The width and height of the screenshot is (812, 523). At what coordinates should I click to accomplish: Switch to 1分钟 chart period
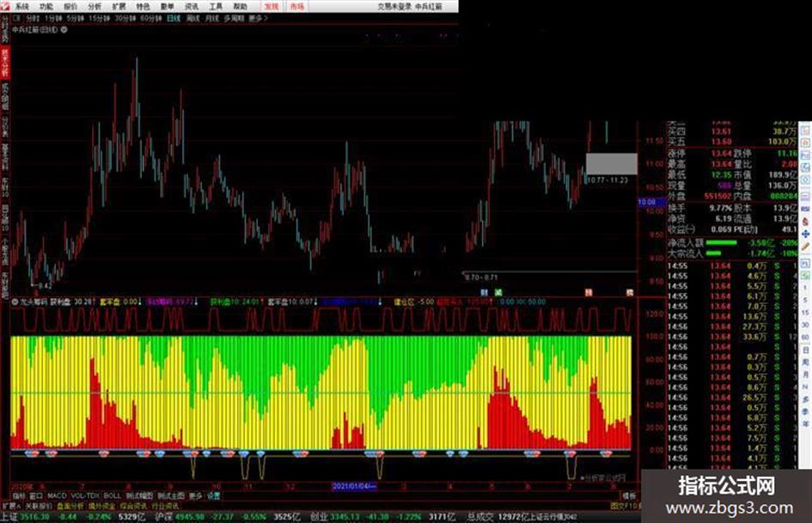[x=53, y=18]
